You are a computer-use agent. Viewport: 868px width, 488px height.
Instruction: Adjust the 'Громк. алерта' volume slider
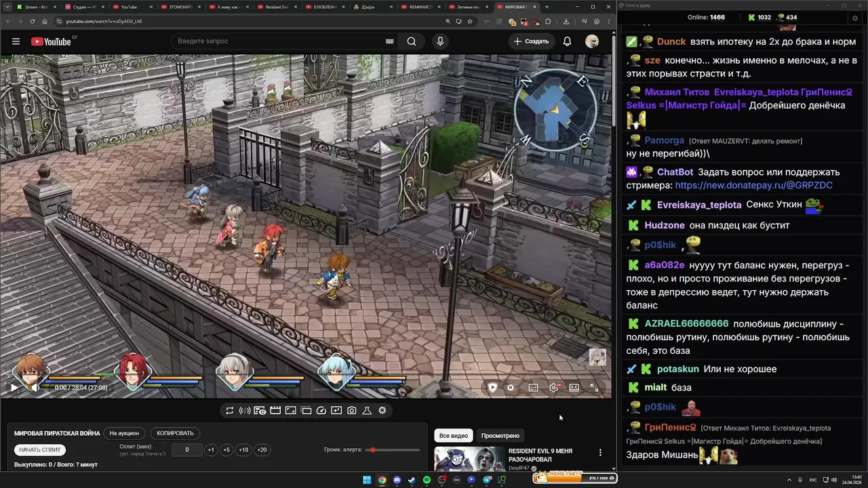(x=391, y=450)
